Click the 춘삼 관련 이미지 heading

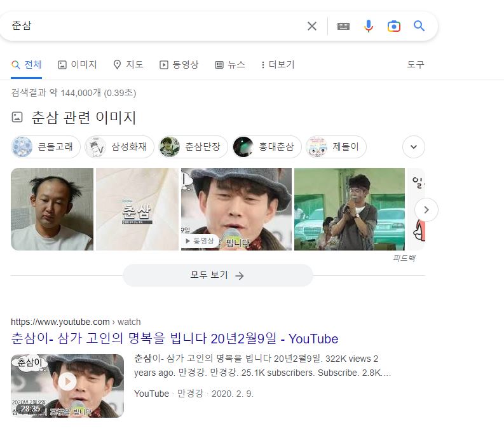click(83, 118)
